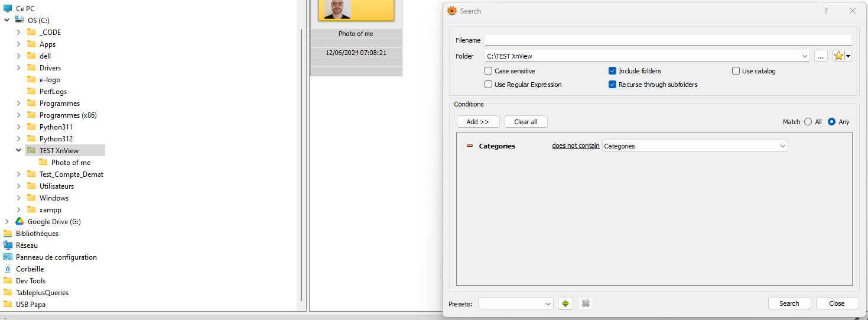Click the XnView Search dialog title icon
The height and width of the screenshot is (320, 868).
[452, 11]
